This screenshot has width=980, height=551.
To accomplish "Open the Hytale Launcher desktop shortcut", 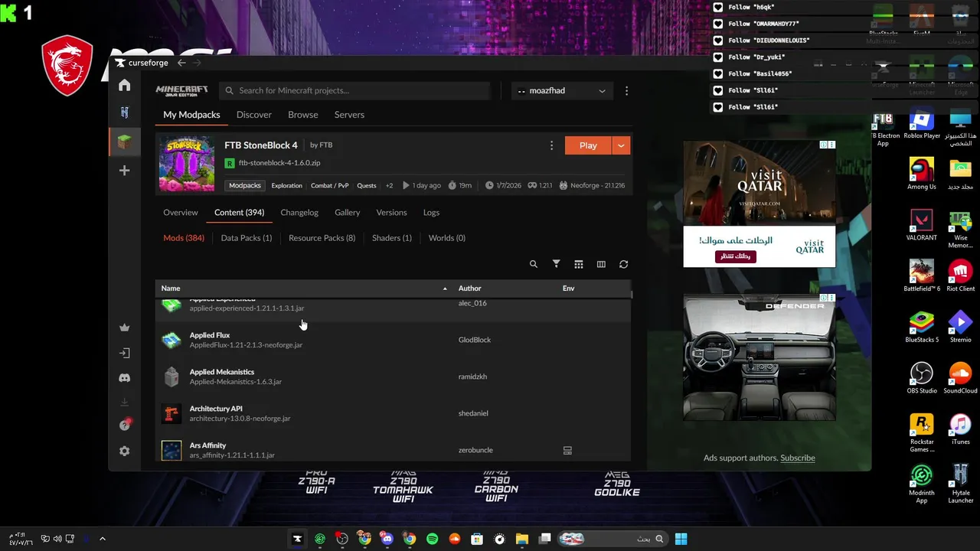I will (x=960, y=484).
